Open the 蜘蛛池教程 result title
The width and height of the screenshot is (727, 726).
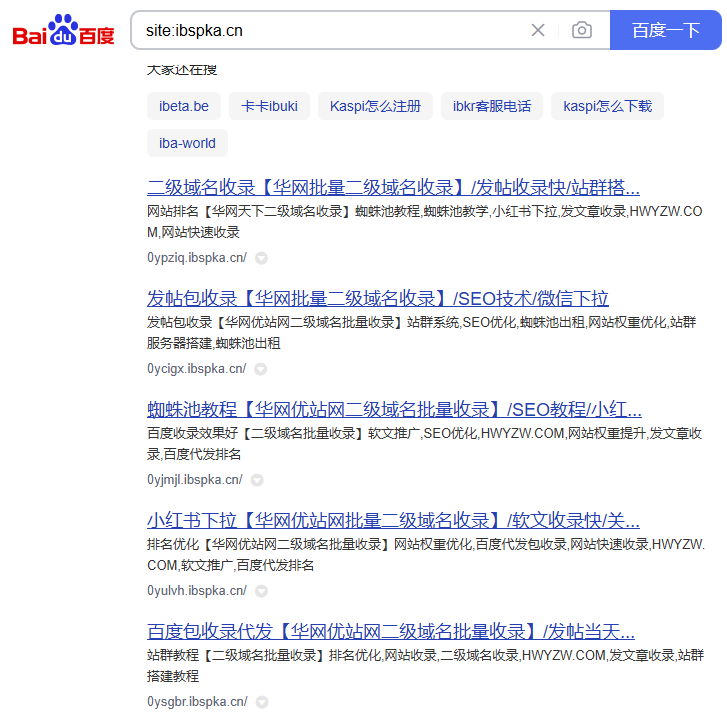tap(394, 410)
